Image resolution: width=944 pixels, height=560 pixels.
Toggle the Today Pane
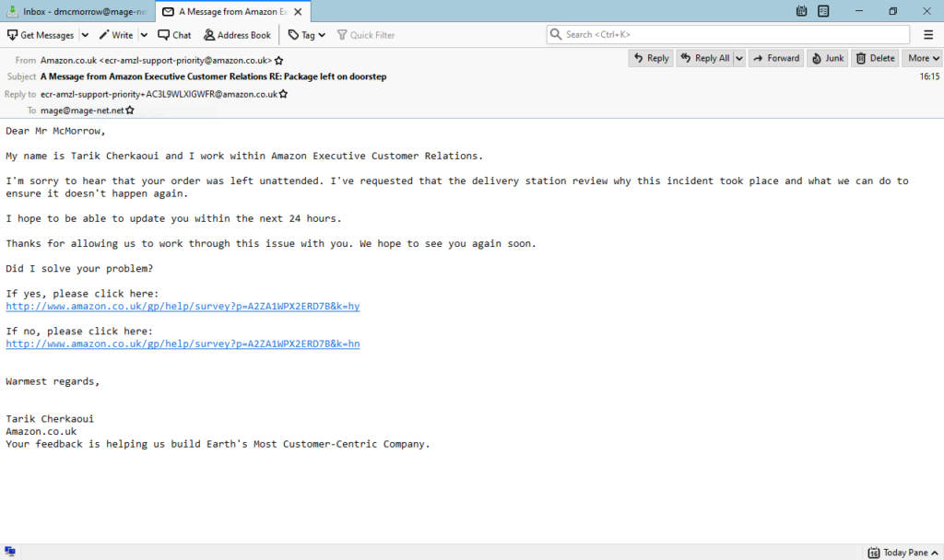[899, 553]
